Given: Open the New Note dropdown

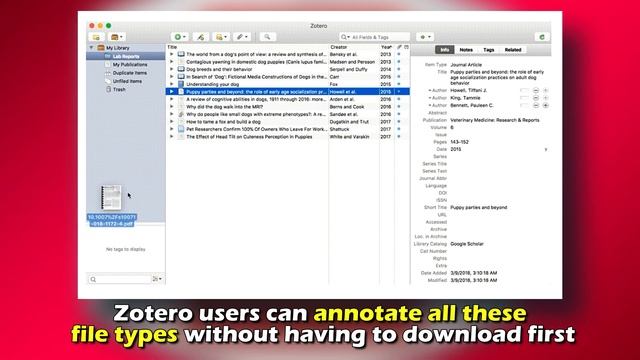Looking at the screenshot, I should click(221, 37).
